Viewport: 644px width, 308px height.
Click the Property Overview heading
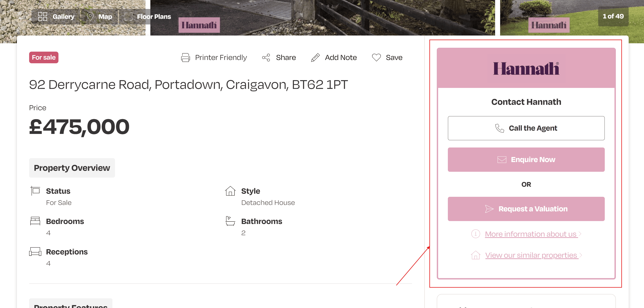(72, 168)
